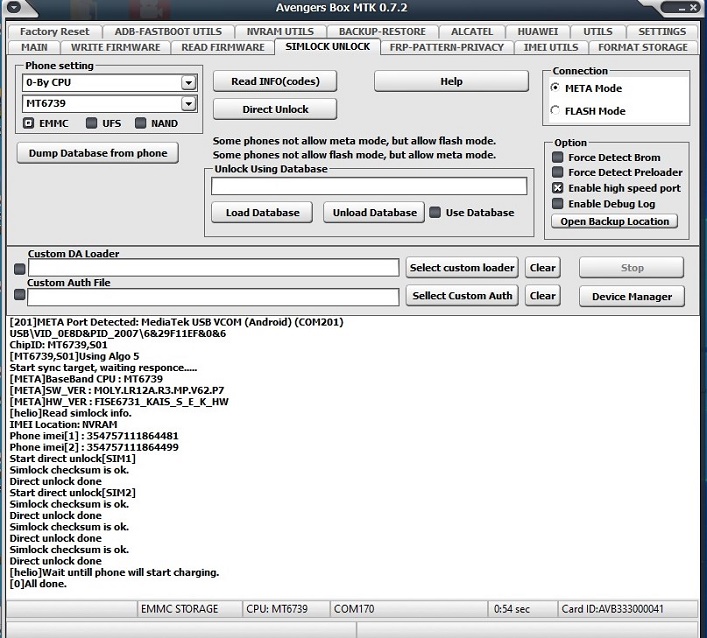Select FLASH Mode connection
The width and height of the screenshot is (707, 638).
pyautogui.click(x=556, y=110)
